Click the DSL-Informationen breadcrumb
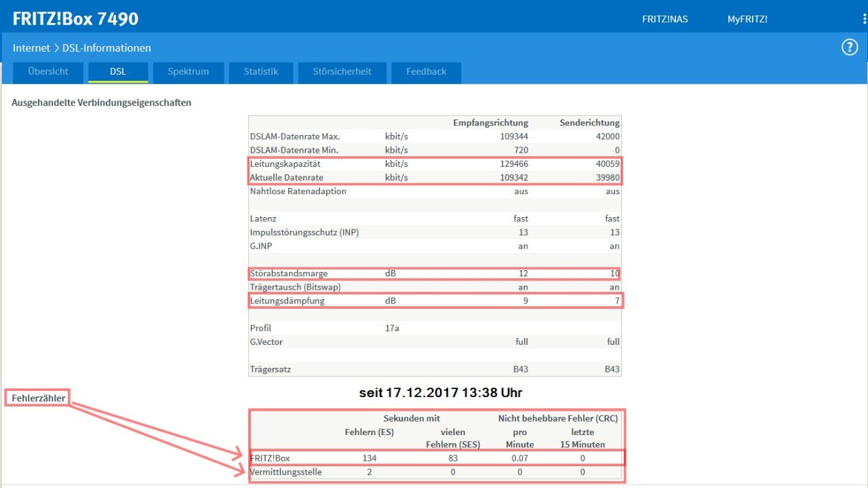This screenshot has height=488, width=868. pos(106,48)
